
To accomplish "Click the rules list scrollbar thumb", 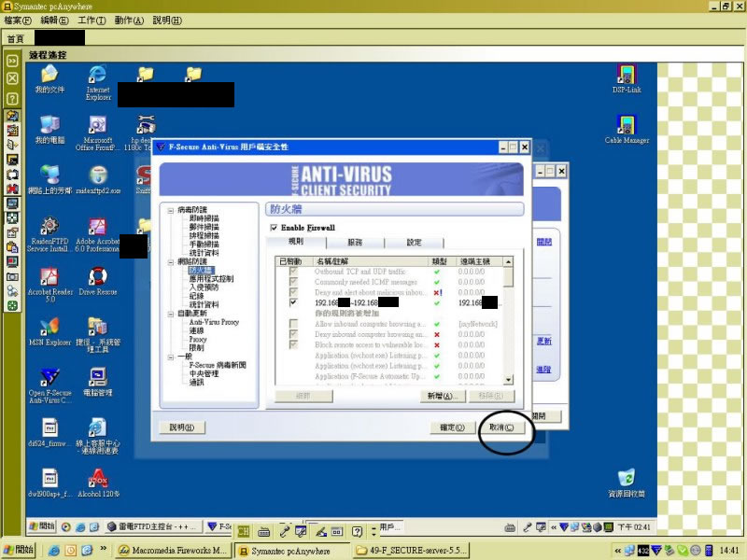I will pos(508,276).
